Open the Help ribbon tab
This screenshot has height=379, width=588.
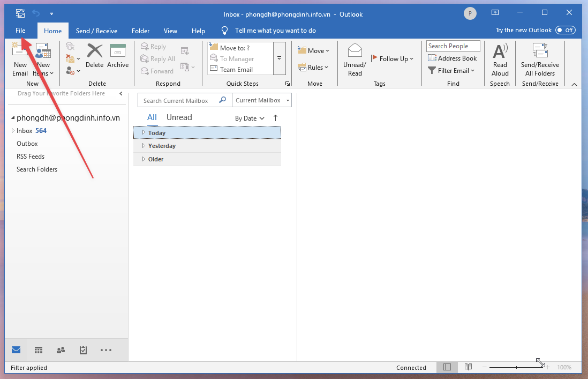tap(198, 31)
